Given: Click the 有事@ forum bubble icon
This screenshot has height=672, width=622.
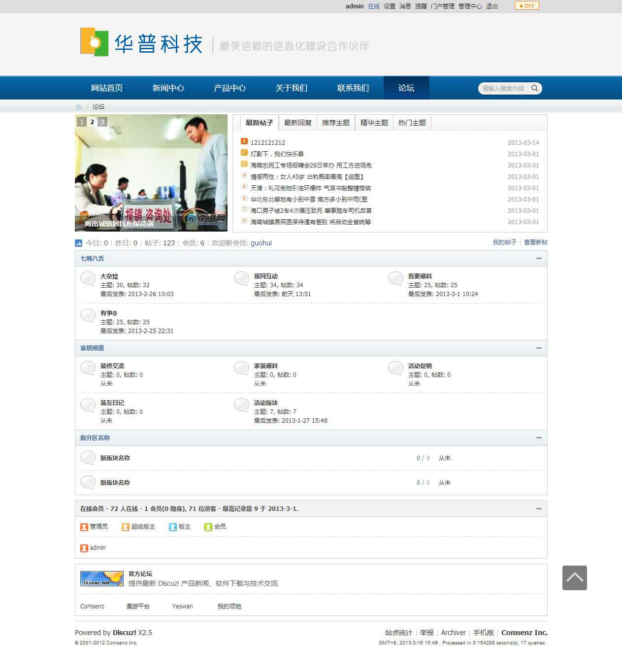Looking at the screenshot, I should [x=88, y=315].
